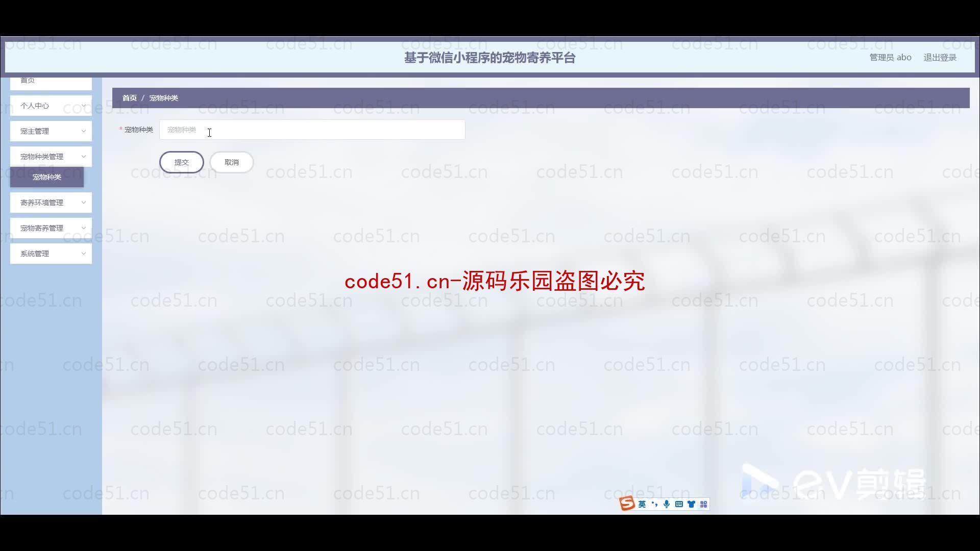980x551 pixels.
Task: Toggle the 宠主管理 collapse arrow
Action: click(x=84, y=131)
